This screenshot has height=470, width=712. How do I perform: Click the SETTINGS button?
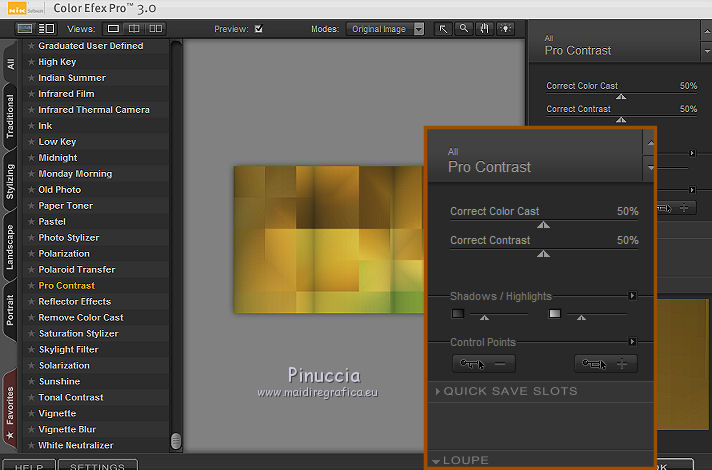tap(97, 466)
